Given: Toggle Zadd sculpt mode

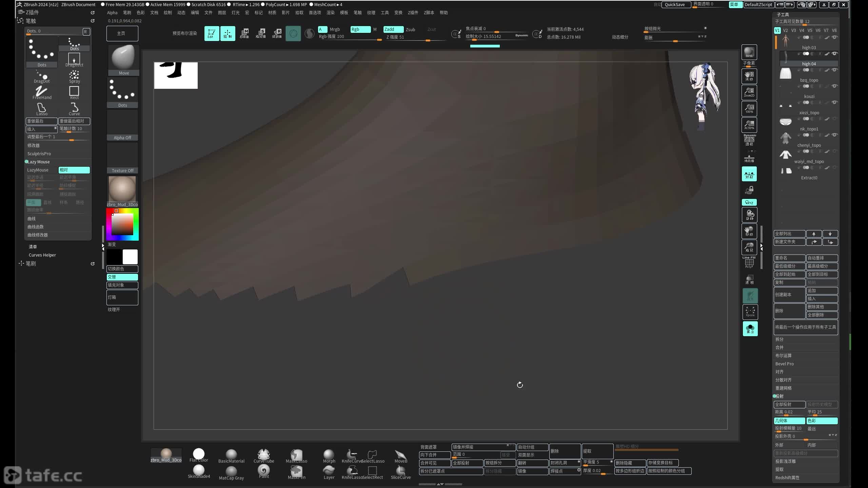Looking at the screenshot, I should tap(393, 29).
